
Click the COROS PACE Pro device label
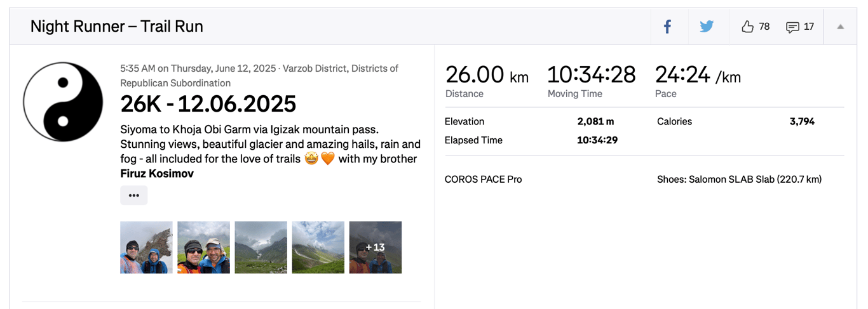(483, 180)
